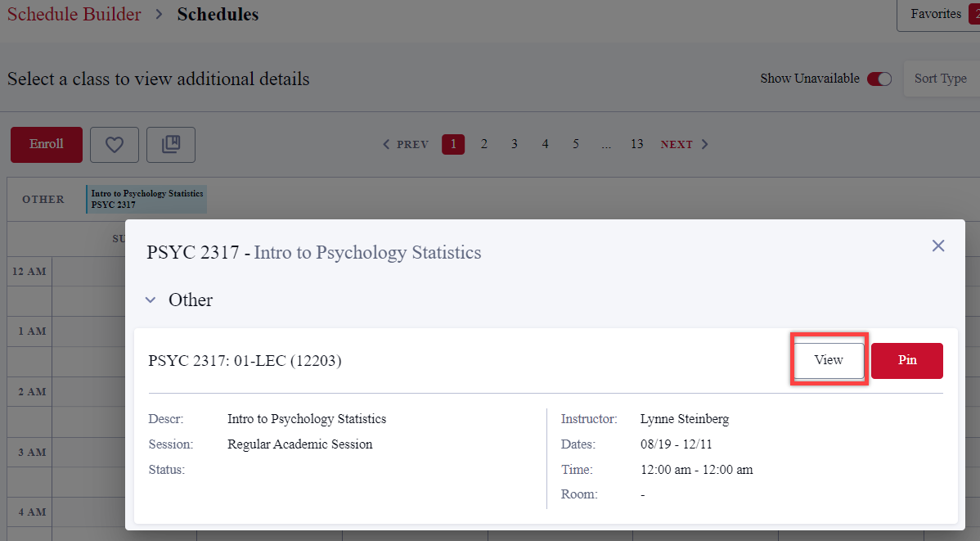
Task: Toggle the Show Unavailable switch
Action: point(879,79)
